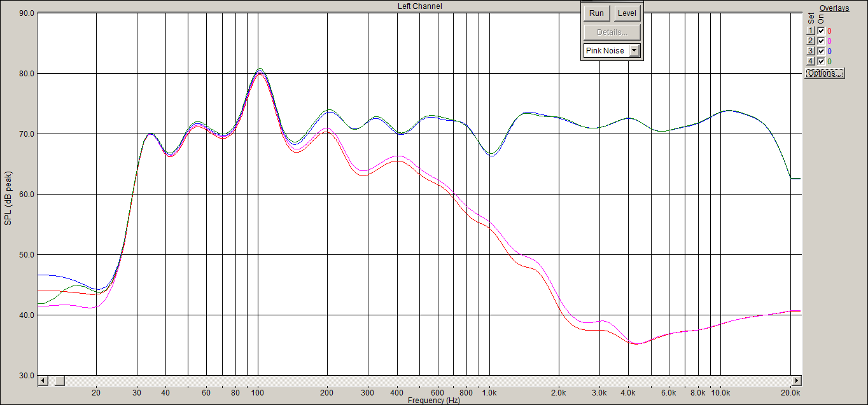Image resolution: width=868 pixels, height=405 pixels.
Task: Open the Level settings button
Action: 627,13
